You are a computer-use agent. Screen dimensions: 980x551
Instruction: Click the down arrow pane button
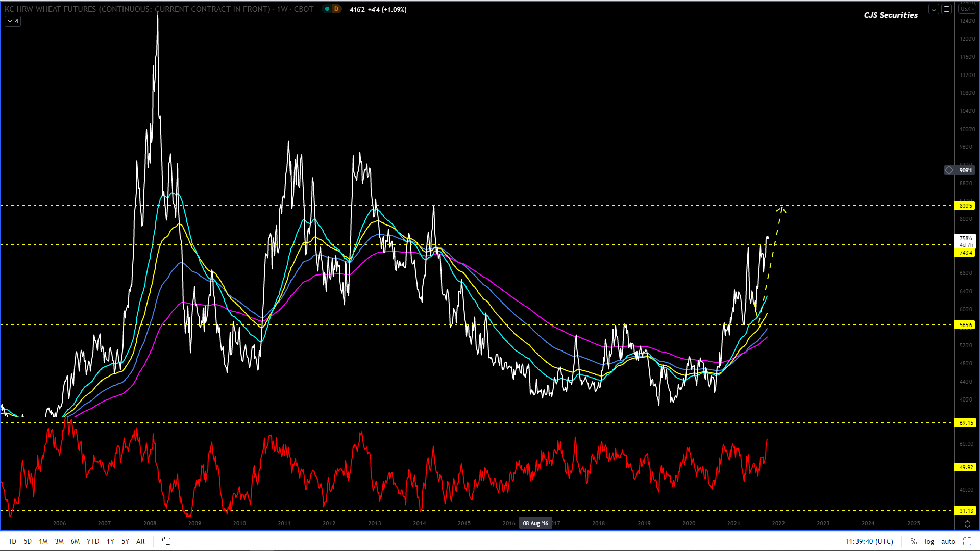(934, 9)
